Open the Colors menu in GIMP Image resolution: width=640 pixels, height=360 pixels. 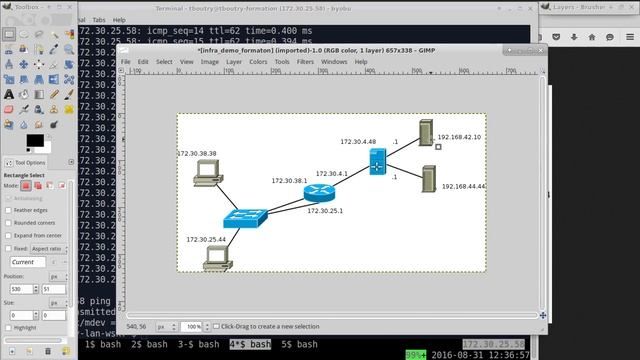258,62
